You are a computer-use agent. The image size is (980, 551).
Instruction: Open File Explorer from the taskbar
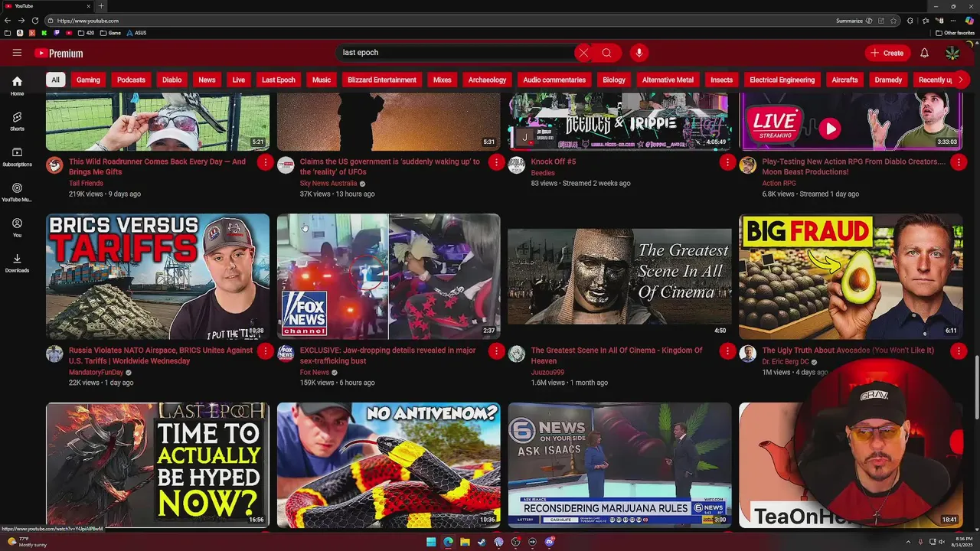(465, 542)
